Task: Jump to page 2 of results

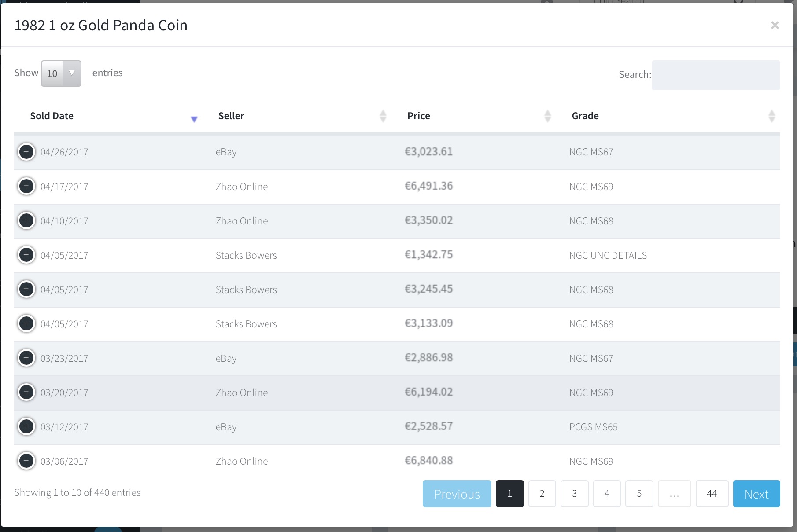Action: coord(542,494)
